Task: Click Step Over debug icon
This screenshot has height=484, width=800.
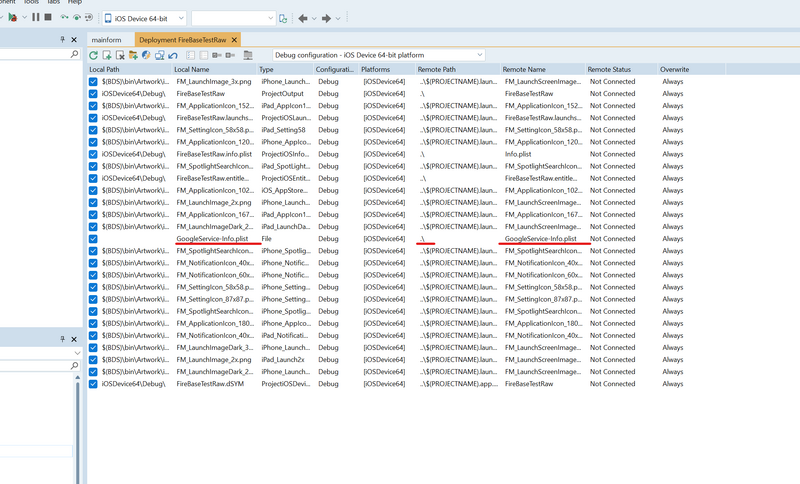Action: (64, 17)
